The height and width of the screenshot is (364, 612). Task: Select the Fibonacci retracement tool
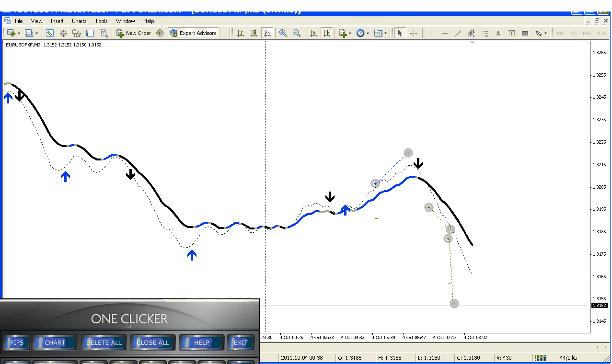485,33
